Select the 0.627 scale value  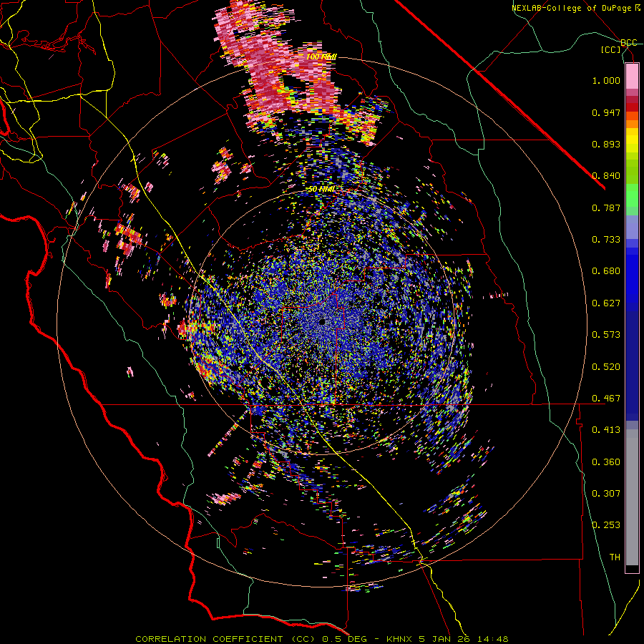(606, 303)
